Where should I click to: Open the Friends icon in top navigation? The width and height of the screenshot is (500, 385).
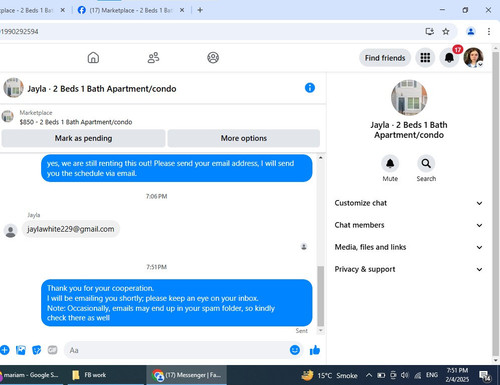coord(153,58)
